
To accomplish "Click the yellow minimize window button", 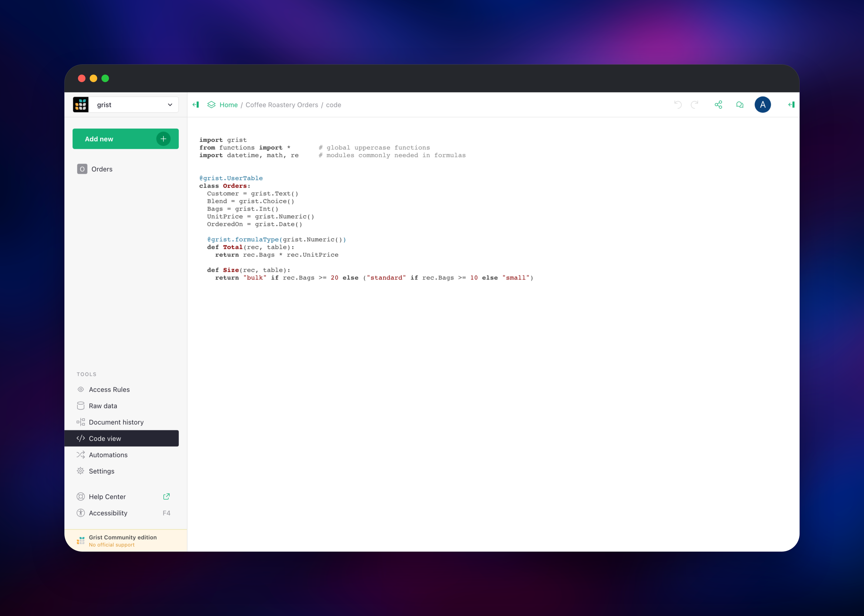I will click(x=93, y=79).
